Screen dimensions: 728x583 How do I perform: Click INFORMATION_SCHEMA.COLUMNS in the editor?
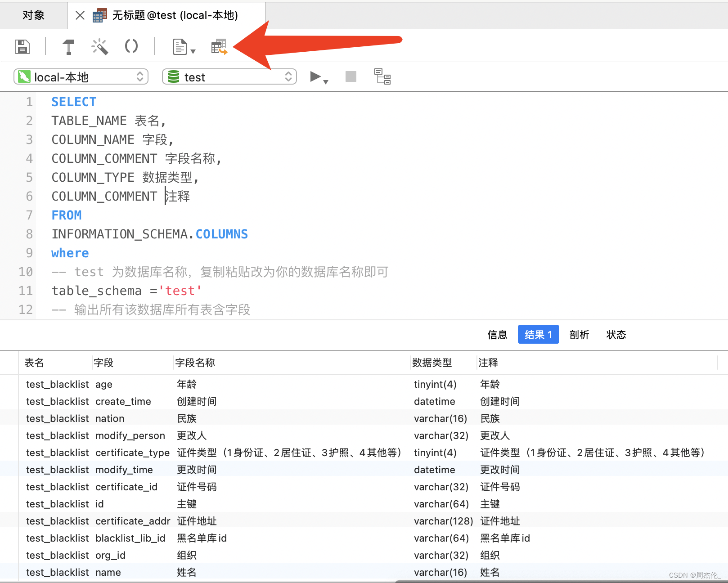click(150, 234)
